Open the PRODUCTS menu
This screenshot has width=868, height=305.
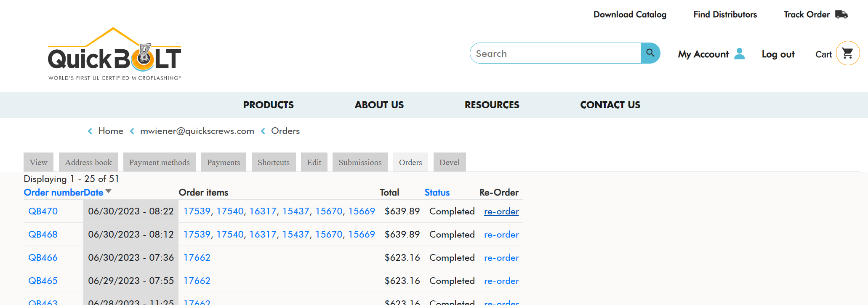(x=268, y=105)
